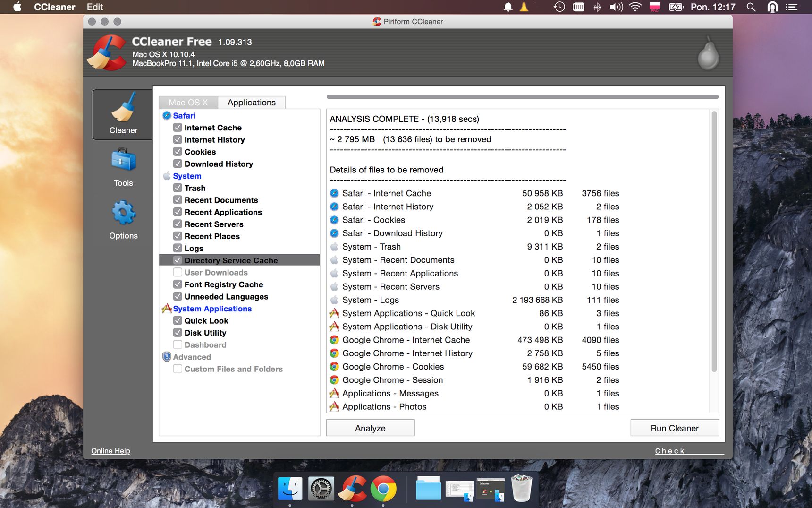Toggle the Quick Look checkbox
The height and width of the screenshot is (508, 812).
pyautogui.click(x=178, y=321)
